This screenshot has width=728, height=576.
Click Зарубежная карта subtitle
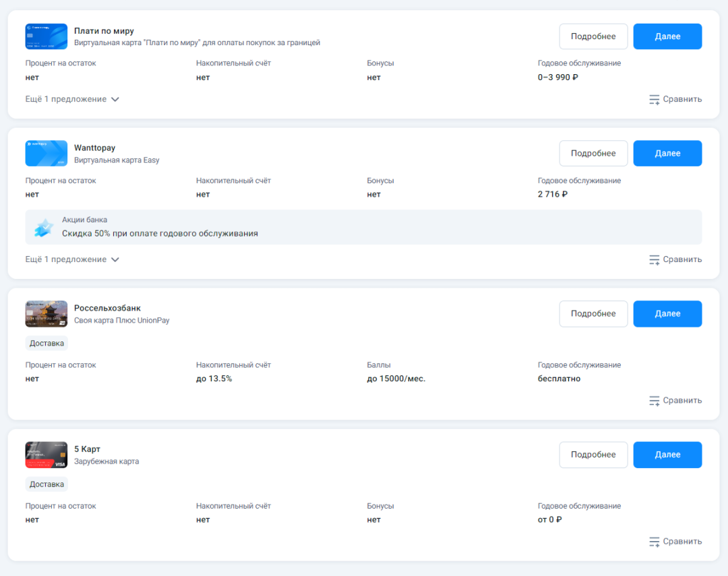point(107,461)
